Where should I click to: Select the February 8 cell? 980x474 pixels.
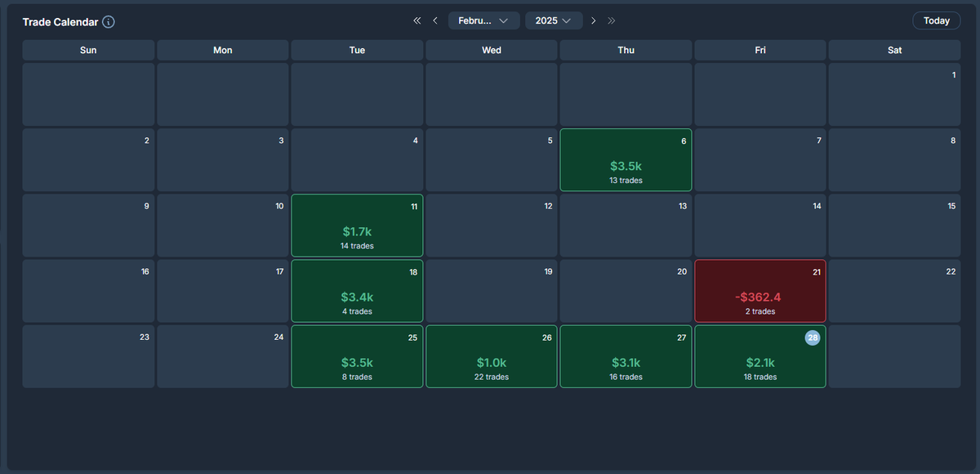(895, 159)
